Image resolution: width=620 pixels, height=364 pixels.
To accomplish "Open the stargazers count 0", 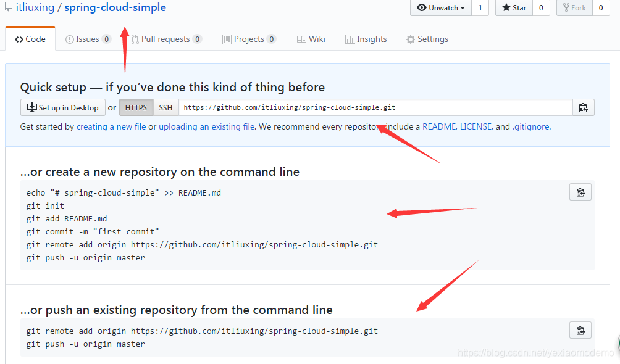I will (x=541, y=7).
